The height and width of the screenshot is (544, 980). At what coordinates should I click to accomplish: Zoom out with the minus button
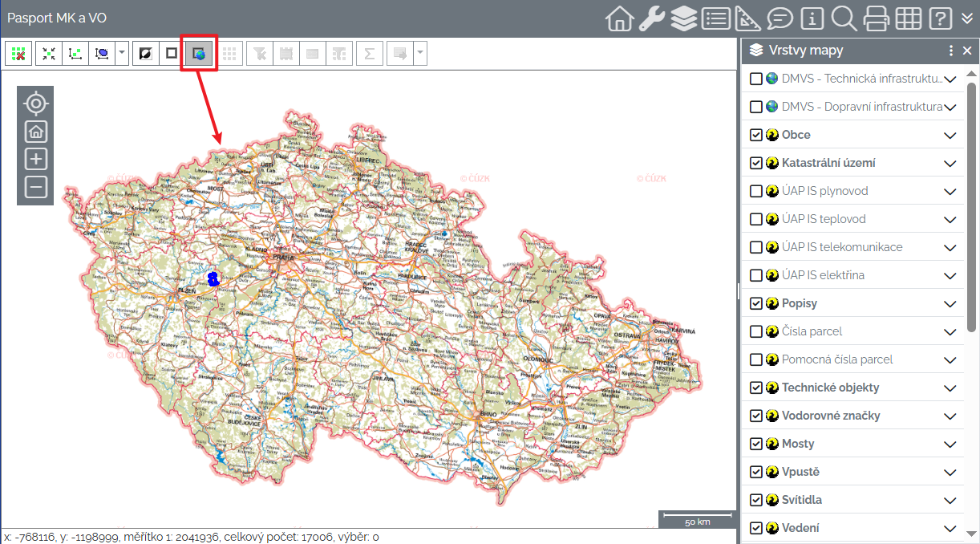coord(35,187)
